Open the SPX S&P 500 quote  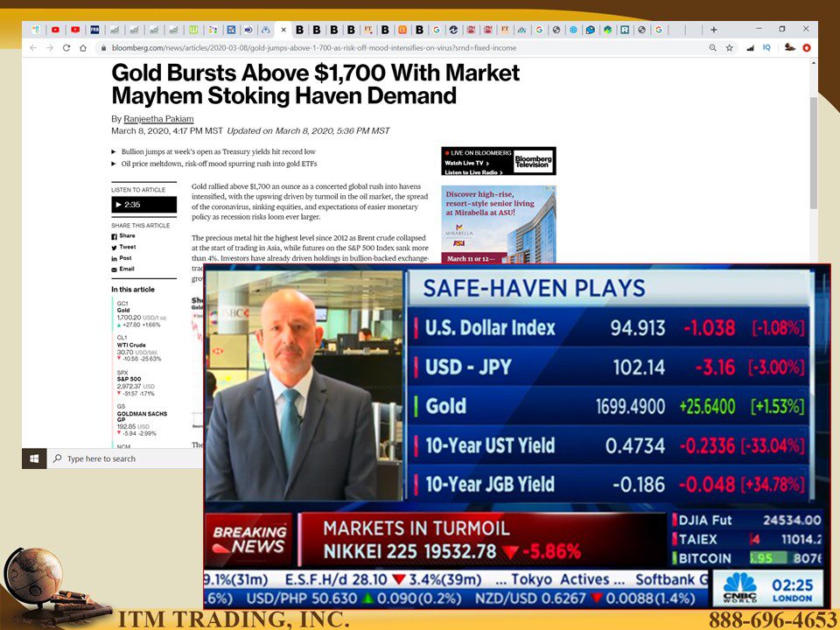pos(136,382)
